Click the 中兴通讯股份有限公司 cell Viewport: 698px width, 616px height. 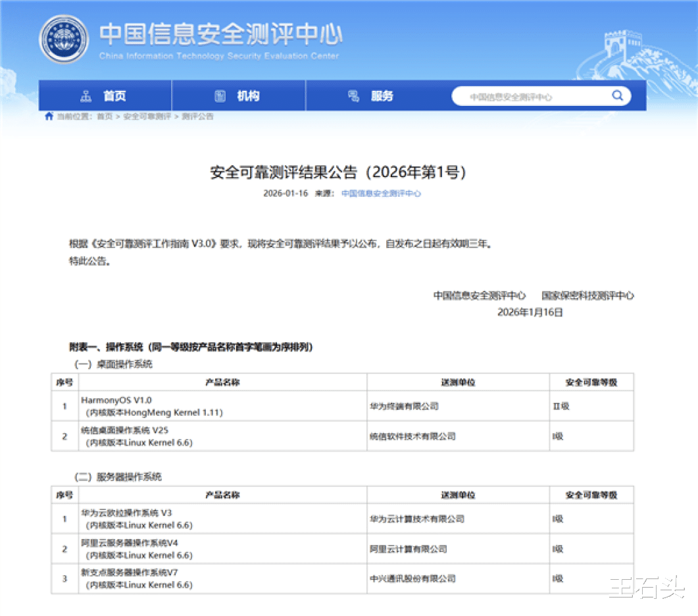458,578
